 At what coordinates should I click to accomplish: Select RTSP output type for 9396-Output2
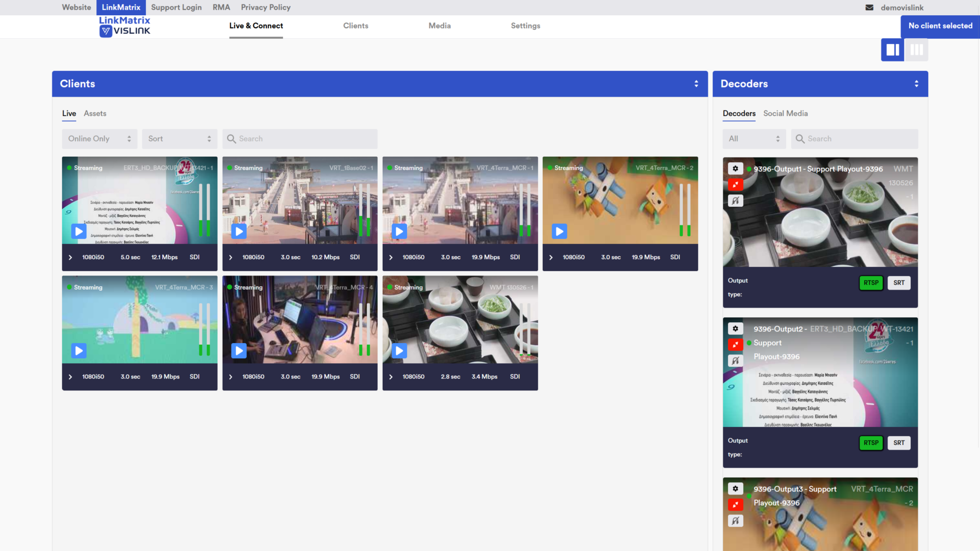pyautogui.click(x=871, y=443)
